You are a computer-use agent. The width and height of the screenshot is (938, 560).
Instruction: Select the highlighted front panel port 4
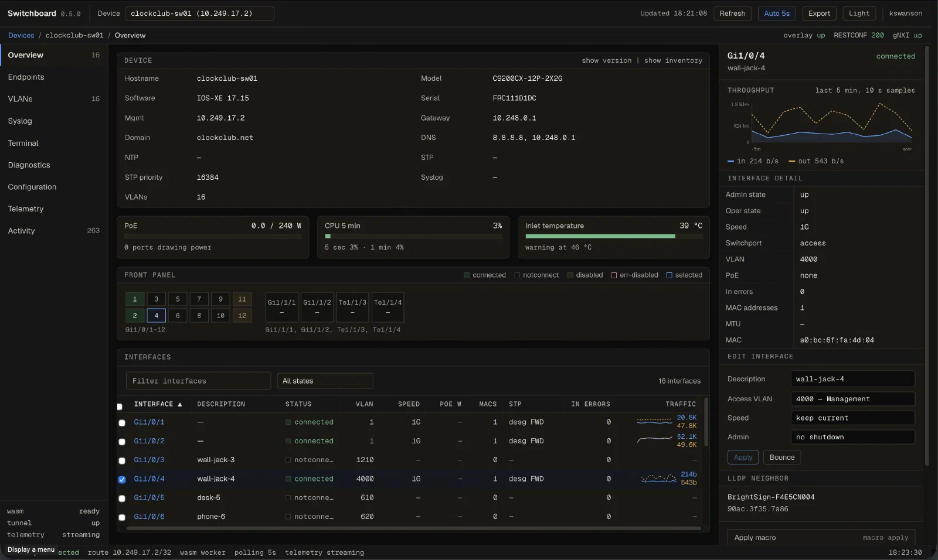[157, 316]
